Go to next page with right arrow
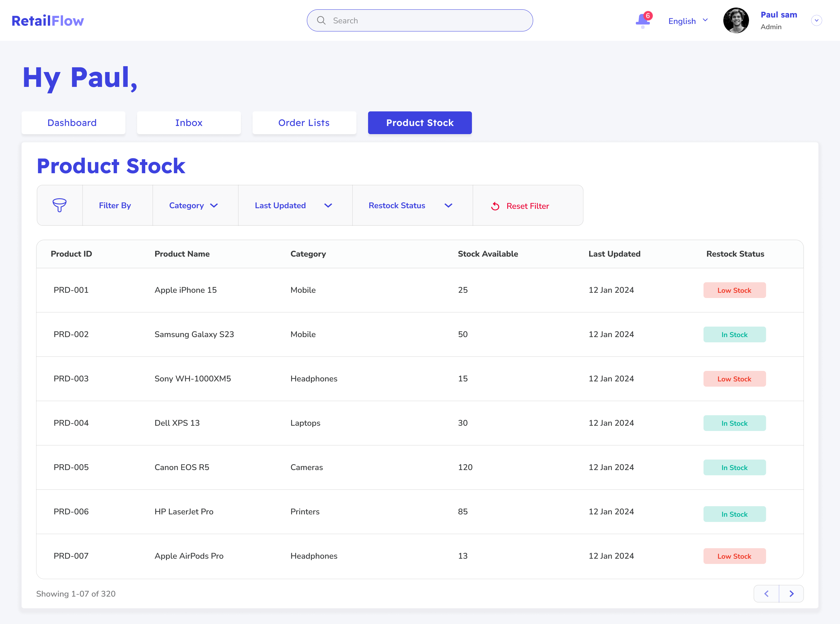Image resolution: width=840 pixels, height=624 pixels. click(791, 594)
